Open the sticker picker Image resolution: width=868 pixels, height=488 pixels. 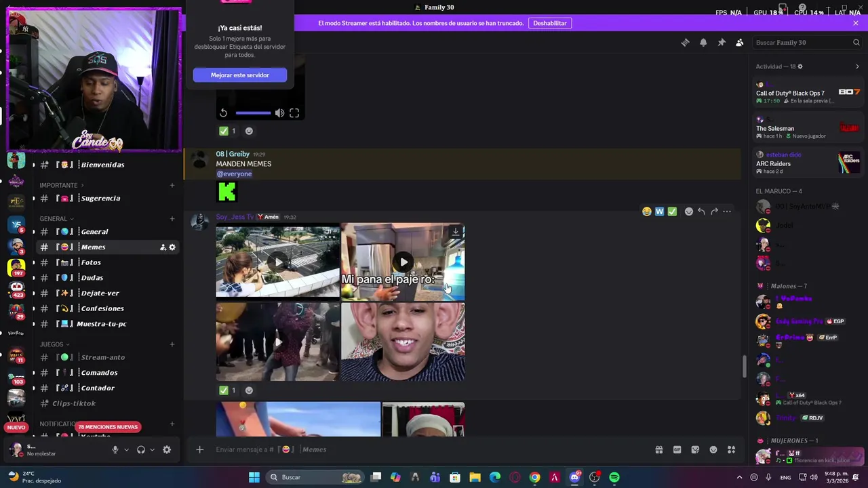point(695,449)
